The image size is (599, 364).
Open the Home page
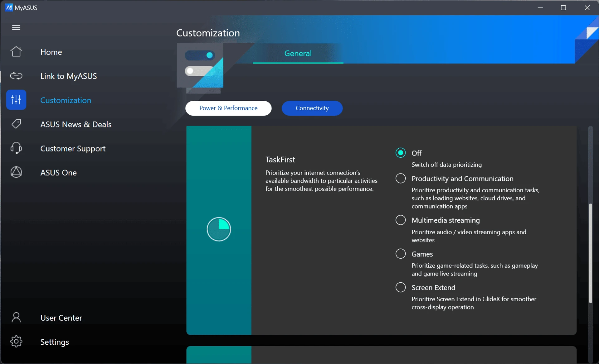click(51, 52)
